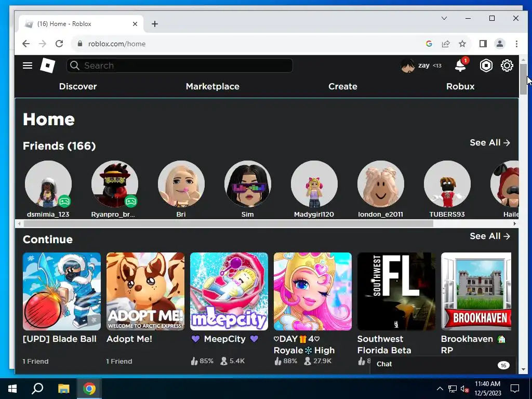Screen dimensions: 532x399
Task: Expand the Chat panel
Action: (x=443, y=364)
